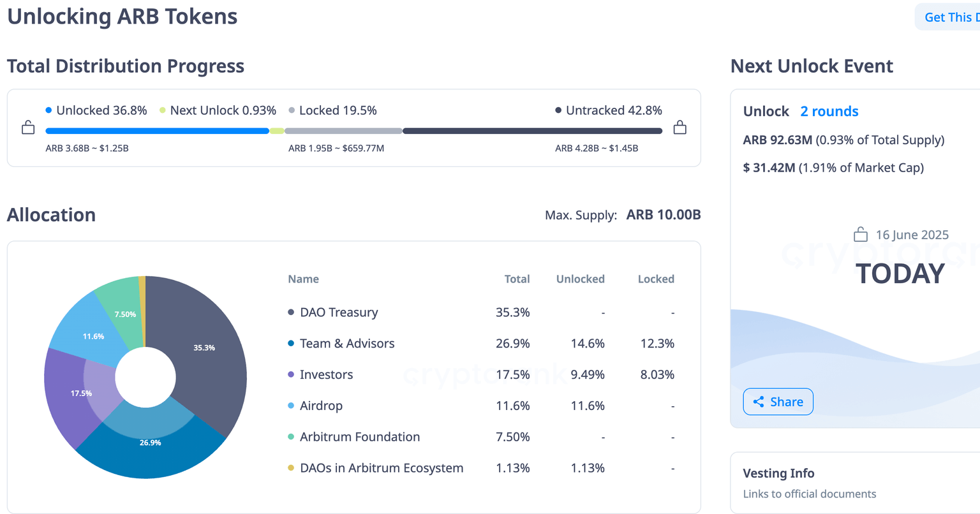Click the gray locked segment of distribution bar
This screenshot has height=514, width=980.
(x=343, y=131)
